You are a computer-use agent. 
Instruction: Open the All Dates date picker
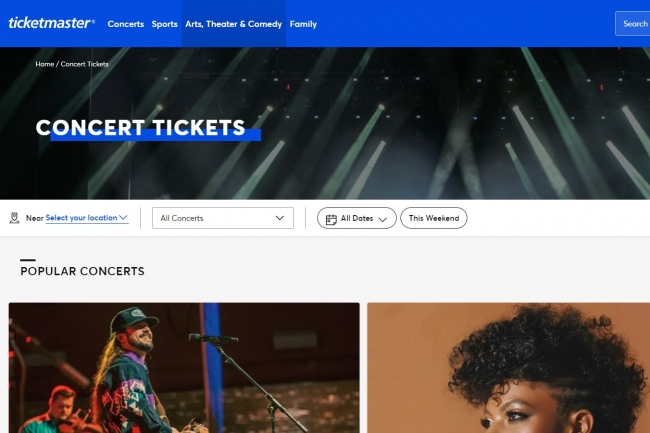pos(357,218)
